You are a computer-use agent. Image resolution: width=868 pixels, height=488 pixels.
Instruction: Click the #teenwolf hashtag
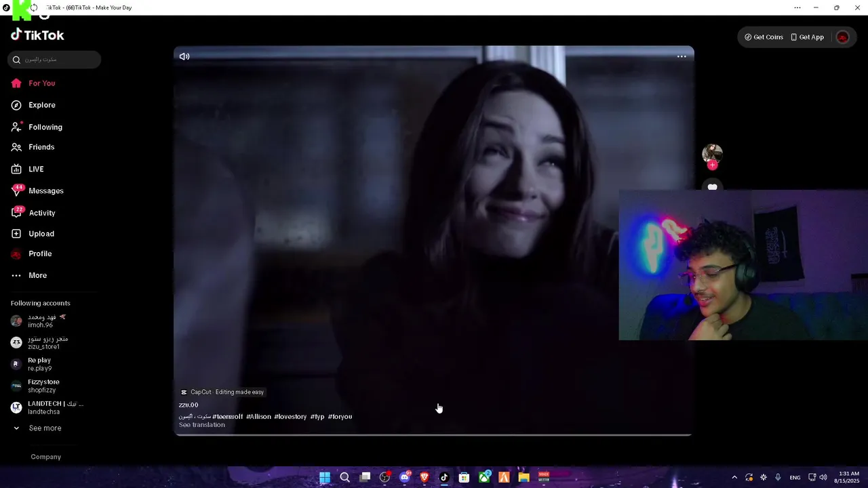(227, 417)
